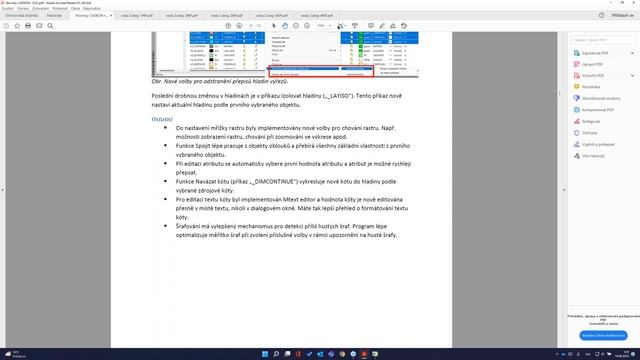Click the scrolling mode icon
The width and height of the screenshot is (640, 360).
click(355, 26)
